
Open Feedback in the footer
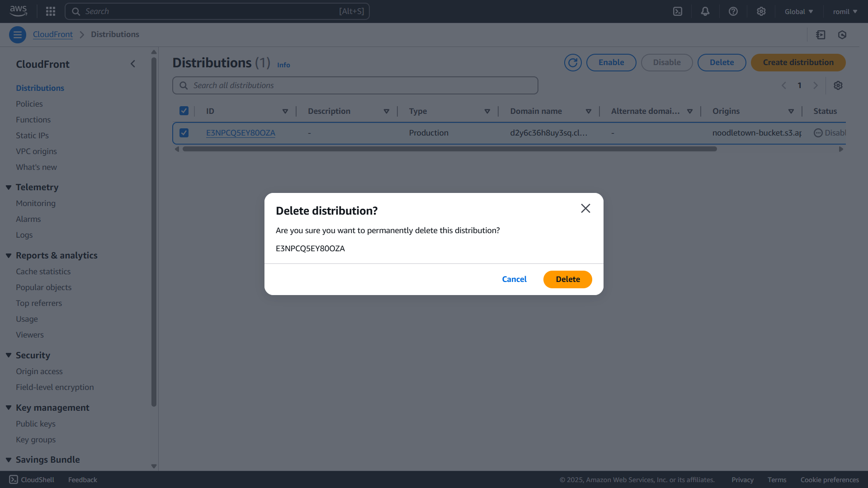point(82,480)
